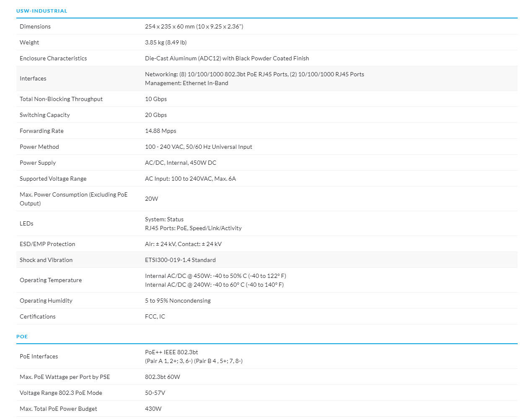The height and width of the screenshot is (420, 521).
Task: Click the Supported Voltage Range label
Action: [53, 179]
